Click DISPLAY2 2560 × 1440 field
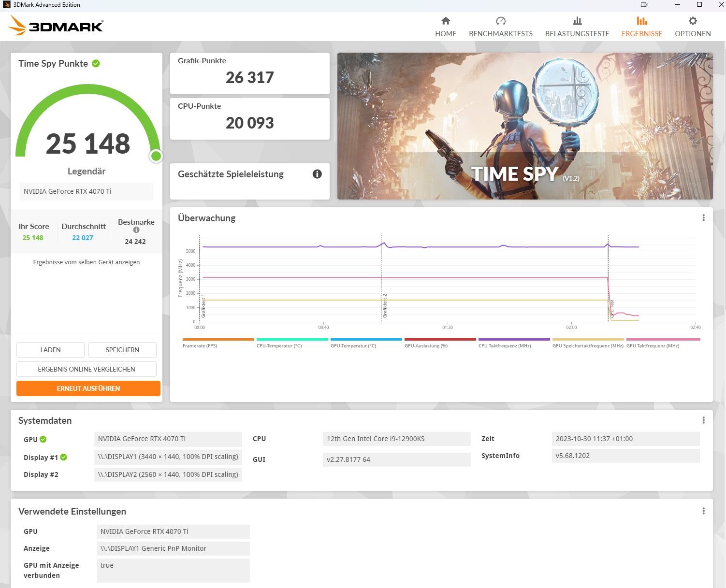The width and height of the screenshot is (726, 588). 168,474
